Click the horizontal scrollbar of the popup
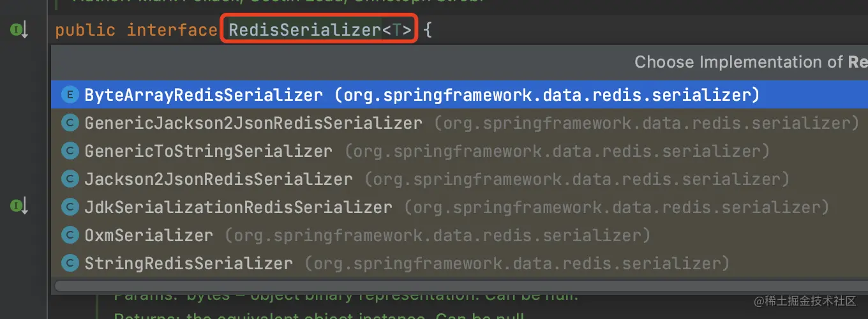Viewport: 868px width, 319px height. (x=461, y=285)
